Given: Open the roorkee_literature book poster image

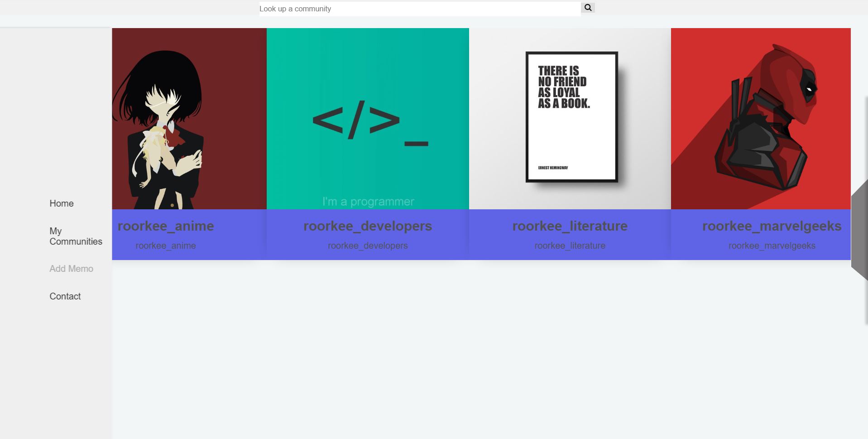Looking at the screenshot, I should [x=570, y=119].
